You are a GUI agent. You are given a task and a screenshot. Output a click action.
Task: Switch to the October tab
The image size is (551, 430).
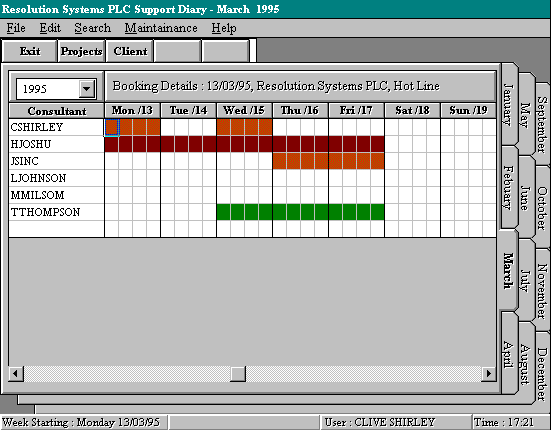tap(543, 208)
